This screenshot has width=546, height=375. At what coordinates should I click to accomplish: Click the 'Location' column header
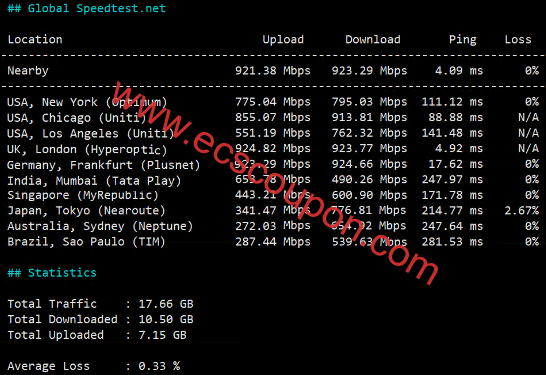coord(35,40)
